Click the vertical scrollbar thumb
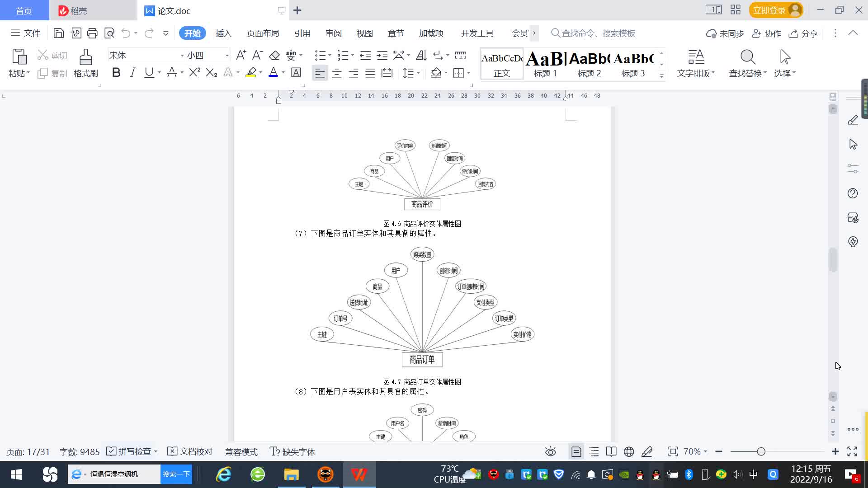This screenshot has height=488, width=868. [833, 260]
